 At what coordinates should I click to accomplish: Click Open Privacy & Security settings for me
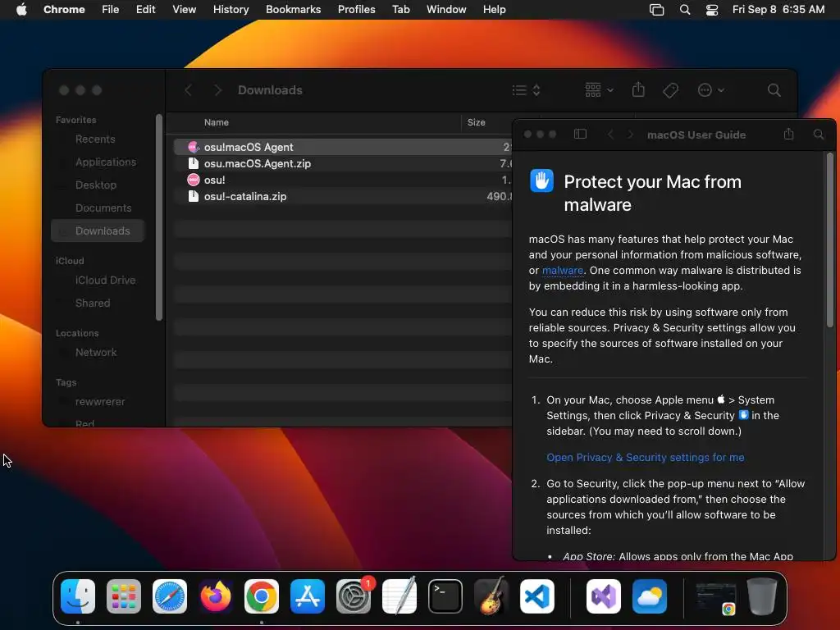645,457
